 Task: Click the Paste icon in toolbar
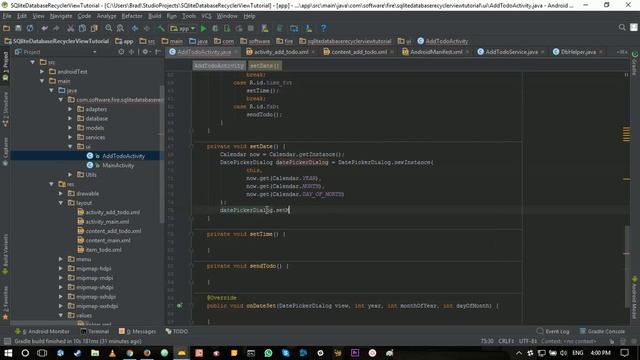[94, 28]
